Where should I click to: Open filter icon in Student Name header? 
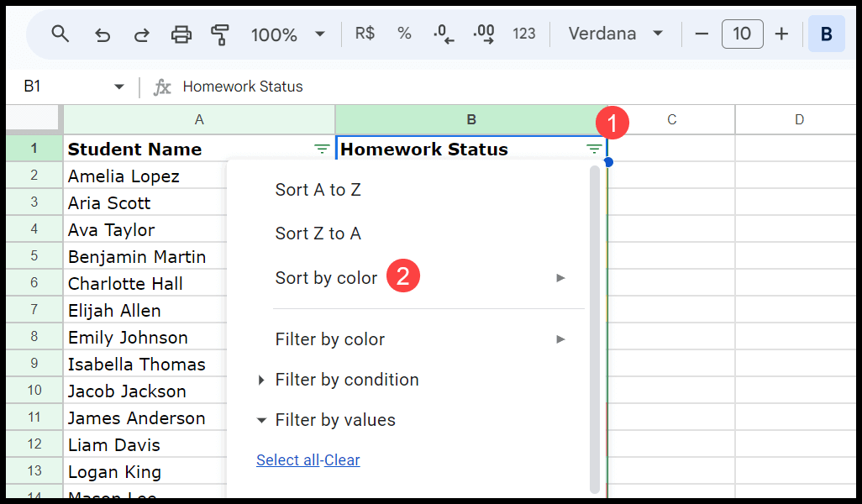[x=322, y=149]
